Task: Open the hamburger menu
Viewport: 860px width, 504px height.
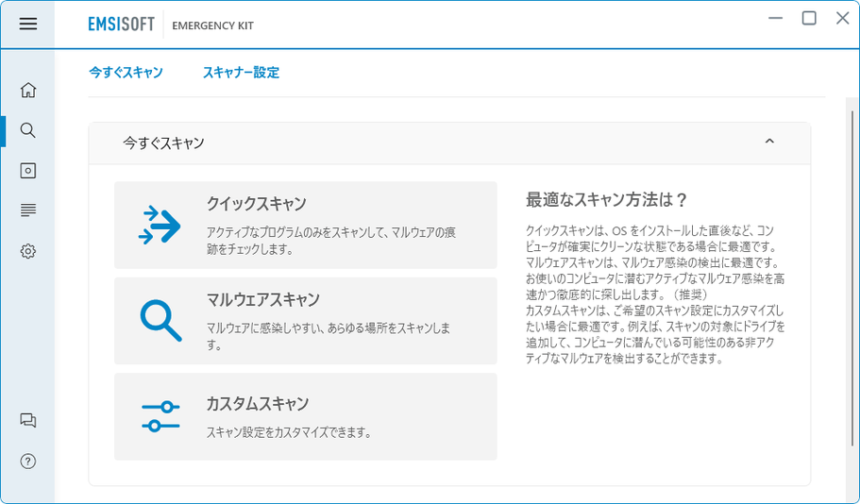Action: coord(28,24)
